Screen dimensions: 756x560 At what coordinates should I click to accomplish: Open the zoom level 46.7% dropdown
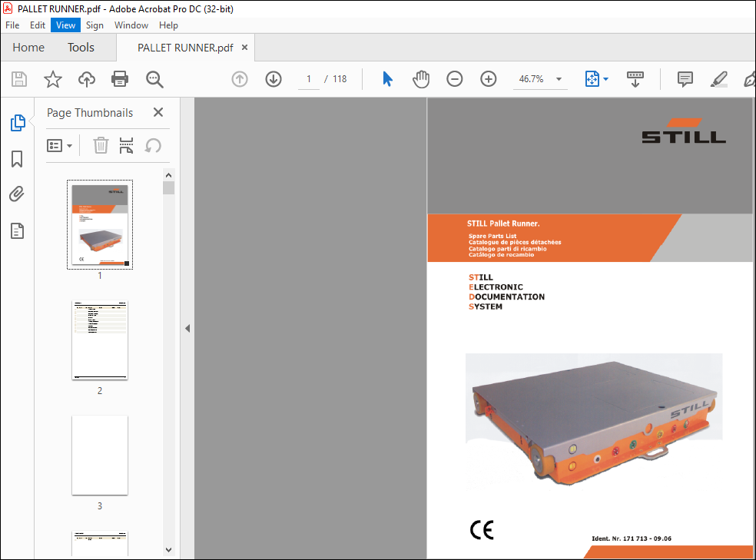[559, 79]
